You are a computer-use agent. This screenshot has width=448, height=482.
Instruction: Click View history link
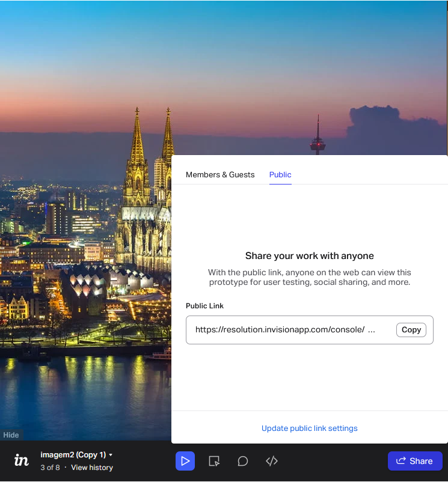(x=92, y=468)
